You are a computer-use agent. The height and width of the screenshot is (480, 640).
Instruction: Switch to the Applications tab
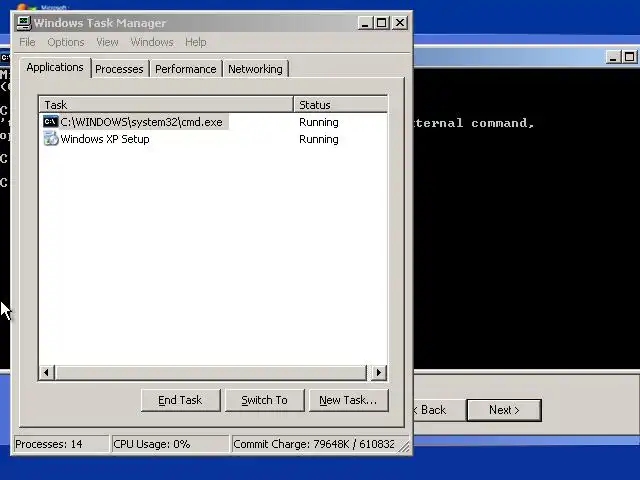[x=55, y=67]
